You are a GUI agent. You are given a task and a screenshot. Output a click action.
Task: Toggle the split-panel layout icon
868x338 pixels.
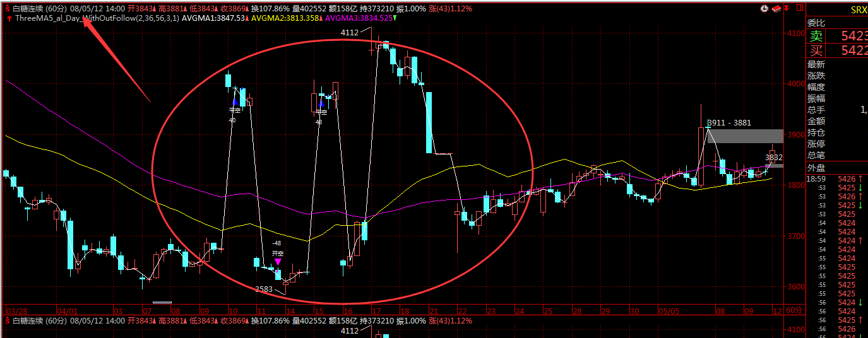(x=800, y=8)
